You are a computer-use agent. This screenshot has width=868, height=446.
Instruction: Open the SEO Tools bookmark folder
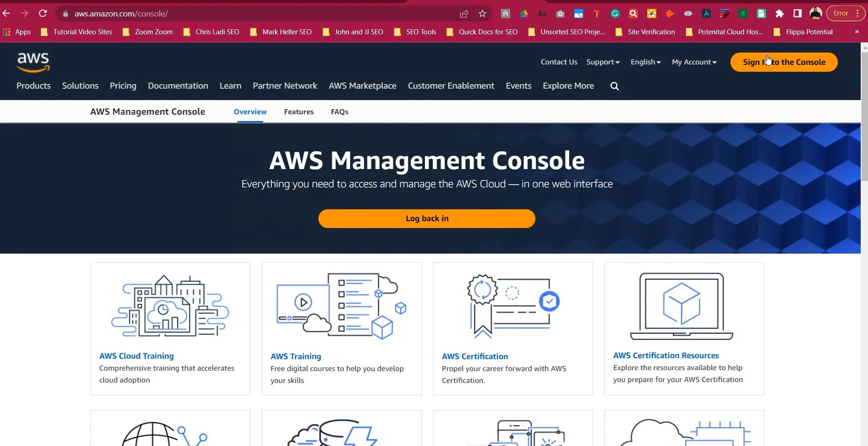(415, 32)
